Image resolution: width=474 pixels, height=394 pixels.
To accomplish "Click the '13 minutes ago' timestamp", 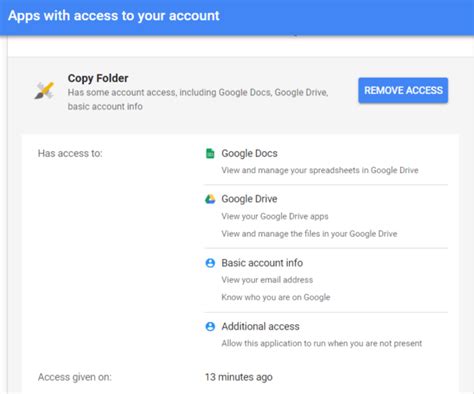I will pos(239,377).
